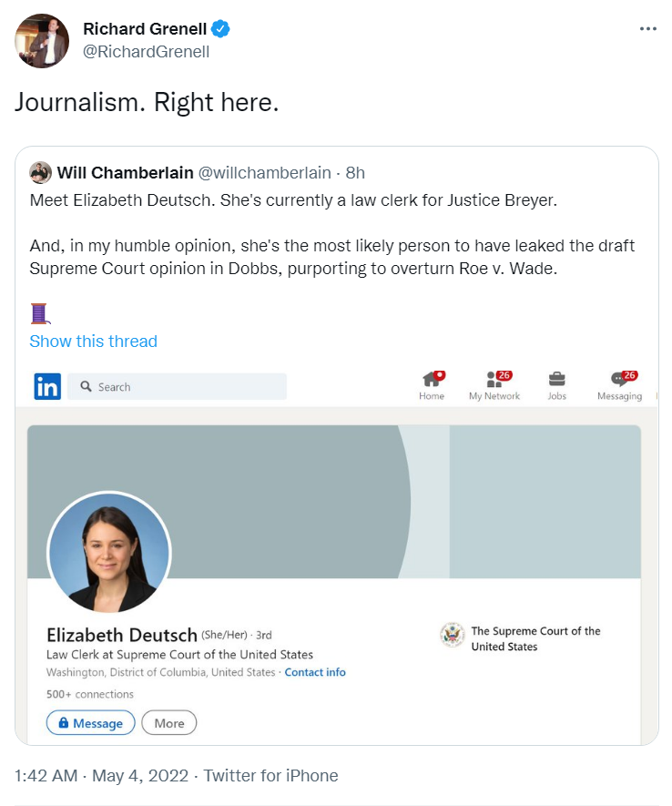Click the 'Journalism. Right here.' tweet text
This screenshot has height=806, width=672.
click(x=147, y=102)
